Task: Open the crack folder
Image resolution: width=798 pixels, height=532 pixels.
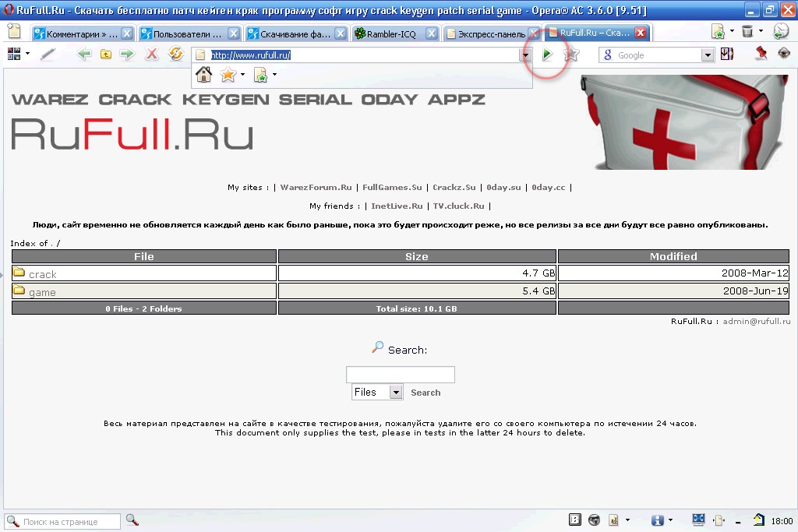Action: point(42,274)
